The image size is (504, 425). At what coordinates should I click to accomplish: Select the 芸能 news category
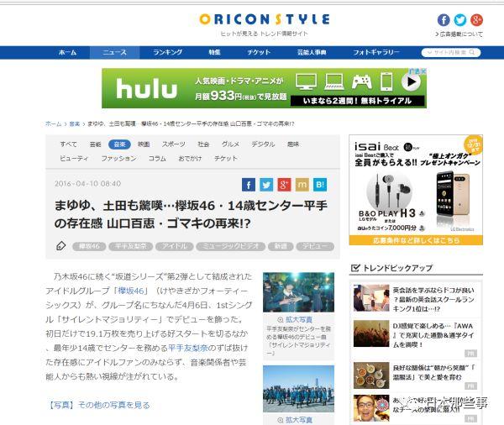(95, 144)
